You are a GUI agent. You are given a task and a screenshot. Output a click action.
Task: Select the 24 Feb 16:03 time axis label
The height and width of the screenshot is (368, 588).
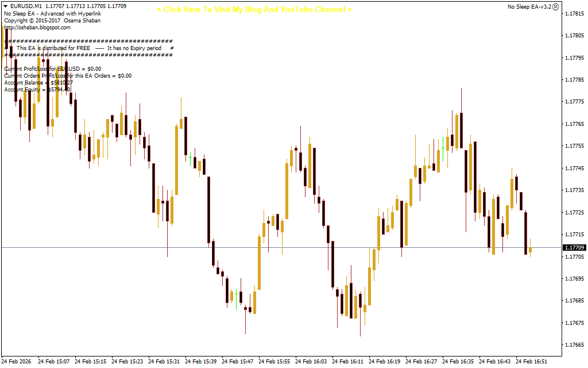pos(311,362)
